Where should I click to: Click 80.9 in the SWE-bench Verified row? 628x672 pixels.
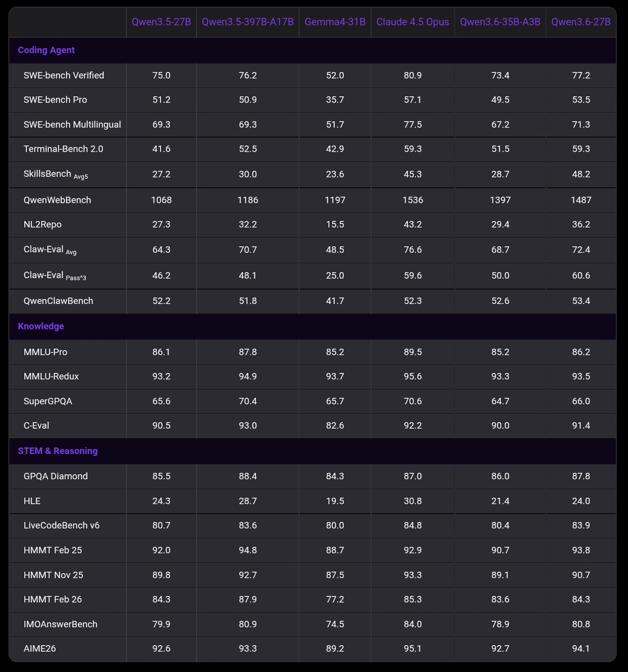[413, 75]
